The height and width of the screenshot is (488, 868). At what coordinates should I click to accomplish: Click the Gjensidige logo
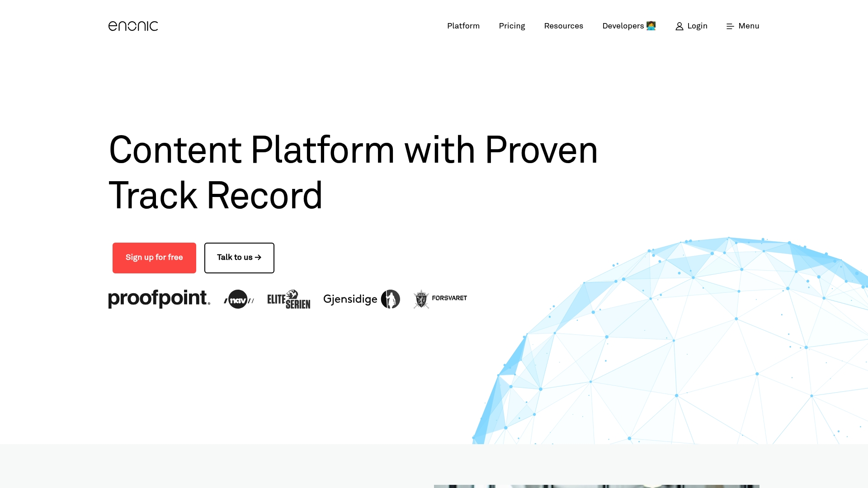(x=362, y=299)
